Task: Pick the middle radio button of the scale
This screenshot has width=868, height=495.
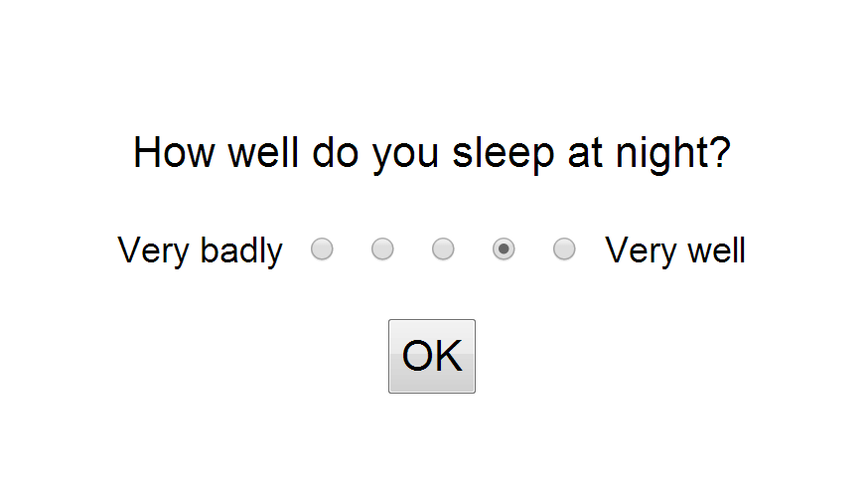Action: click(x=443, y=249)
